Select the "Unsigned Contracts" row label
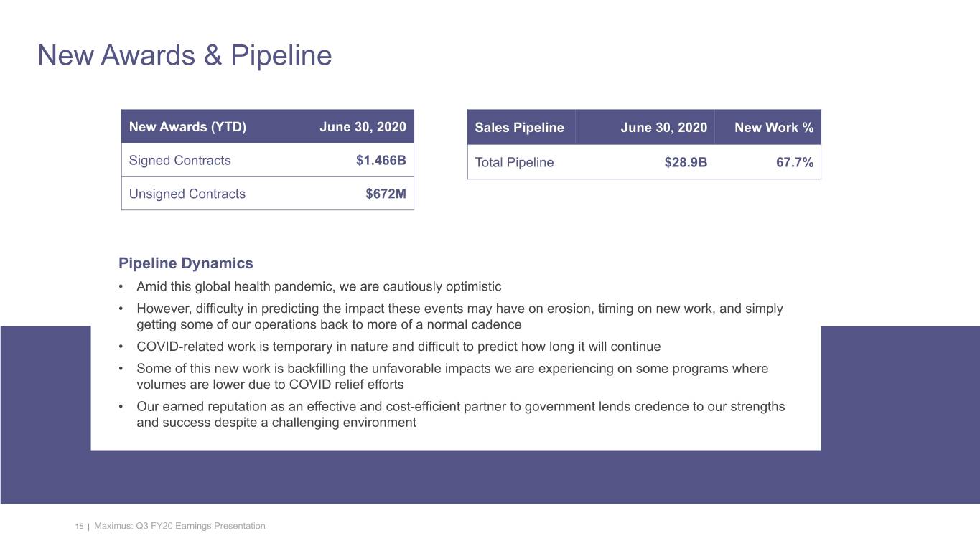This screenshot has height=551, width=980. [x=187, y=194]
